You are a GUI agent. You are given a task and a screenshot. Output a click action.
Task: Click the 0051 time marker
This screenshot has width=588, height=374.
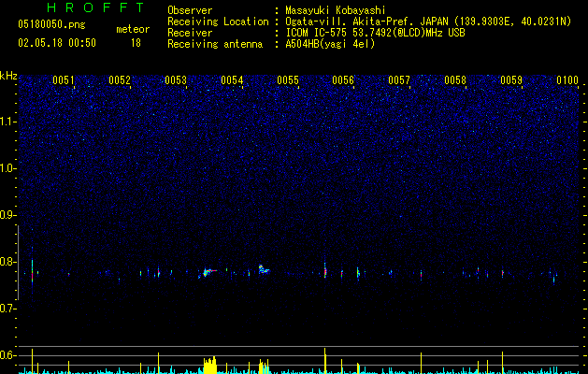(64, 80)
